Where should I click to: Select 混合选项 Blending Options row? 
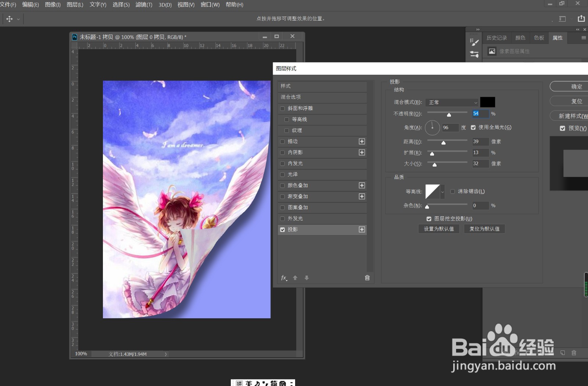(x=322, y=97)
